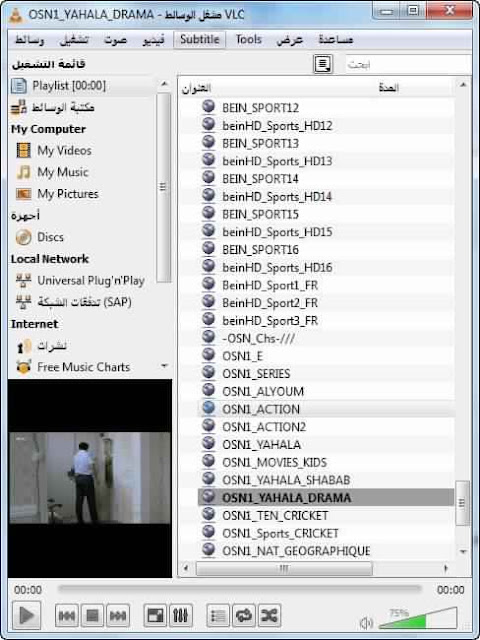This screenshot has height=640, width=480.
Task: Sidebar scroll down arrow
Action: [164, 366]
